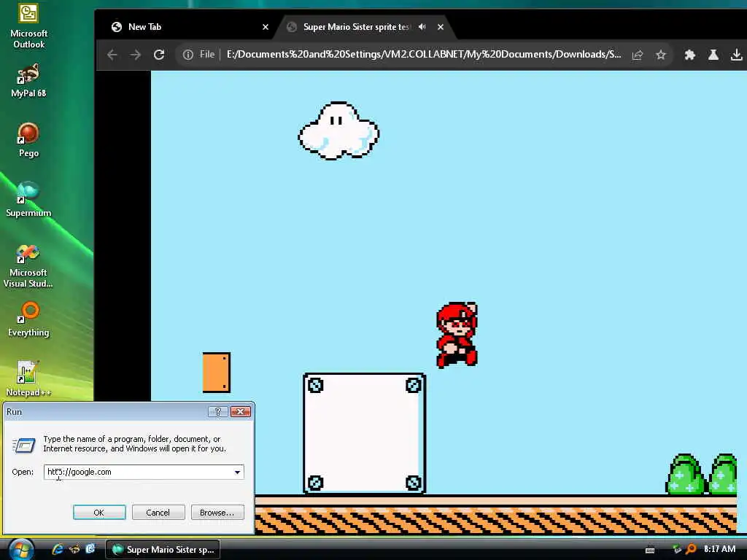Mute the Super Mario Sister tab audio
Viewport: 747px width, 560px height.
click(x=422, y=27)
